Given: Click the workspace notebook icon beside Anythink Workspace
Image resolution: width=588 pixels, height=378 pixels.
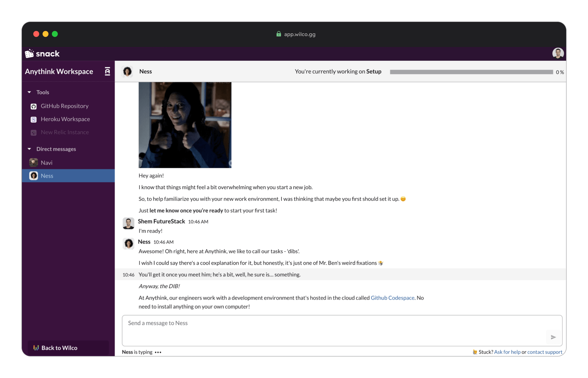Looking at the screenshot, I should 107,72.
